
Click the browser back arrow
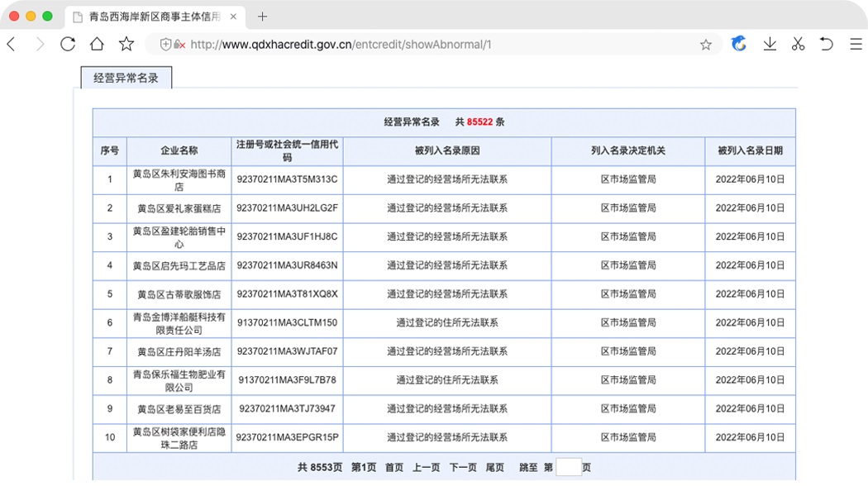click(x=12, y=45)
